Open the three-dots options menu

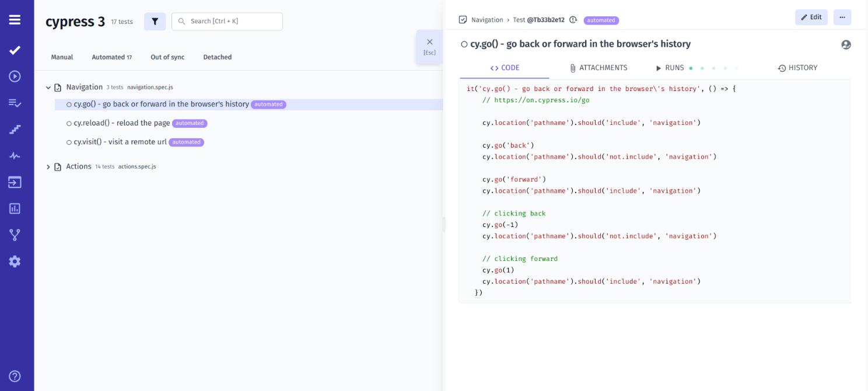(x=842, y=17)
